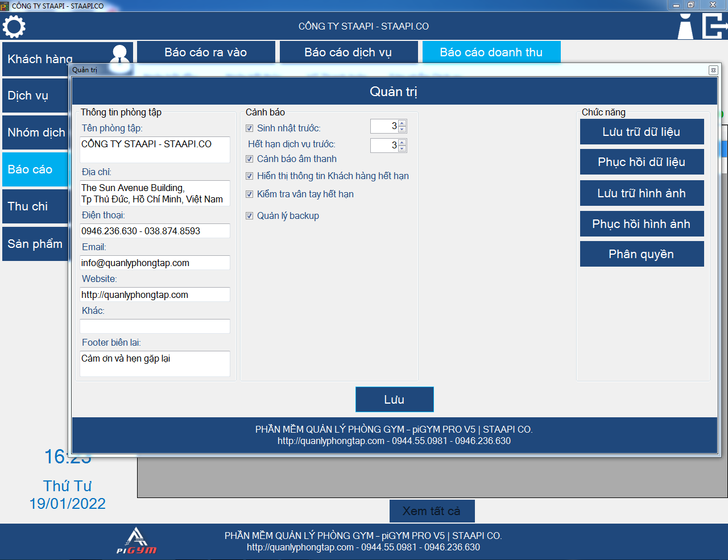Close the Quản trị dialog
Viewport: 728px width, 560px height.
[713, 70]
